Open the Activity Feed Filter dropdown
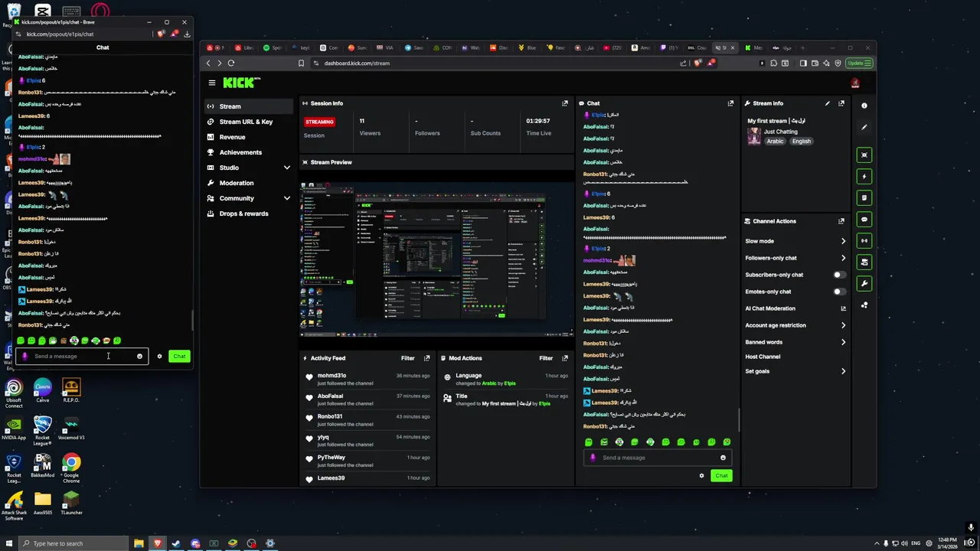The image size is (980, 551). pyautogui.click(x=407, y=358)
